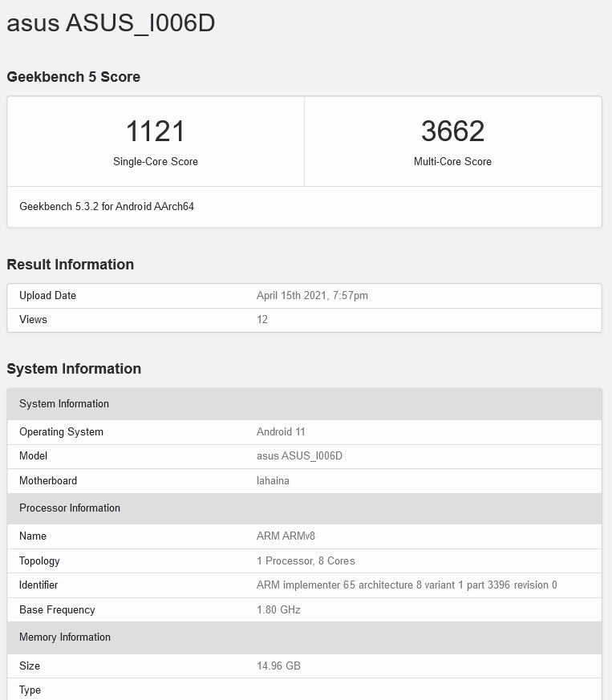Select the value Android 11
The image size is (612, 700).
click(281, 432)
